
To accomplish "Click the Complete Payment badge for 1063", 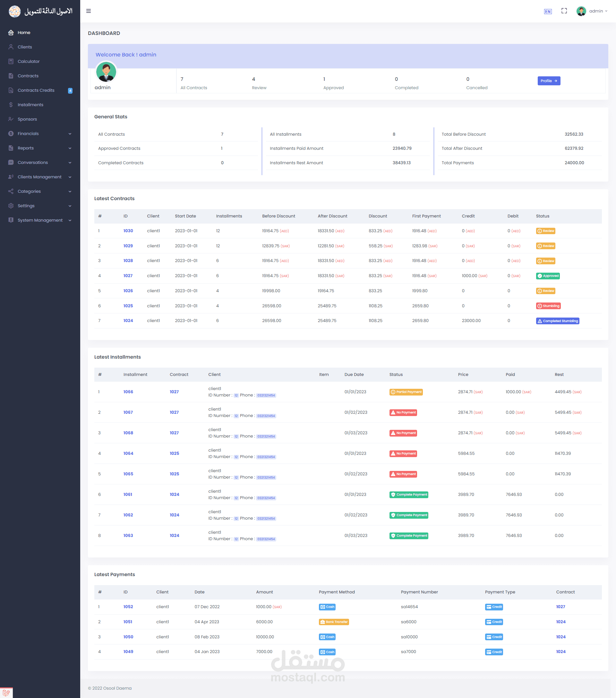I will [x=409, y=535].
